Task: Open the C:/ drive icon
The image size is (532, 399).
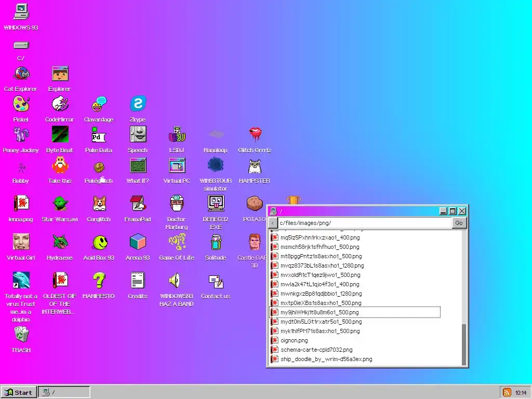Action: 21,46
